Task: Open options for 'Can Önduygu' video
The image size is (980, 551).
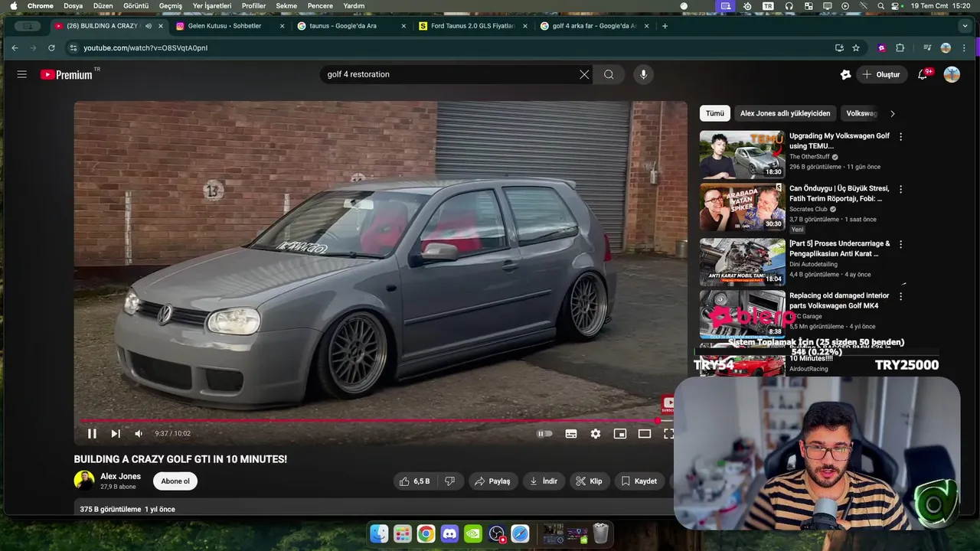Action: click(900, 189)
